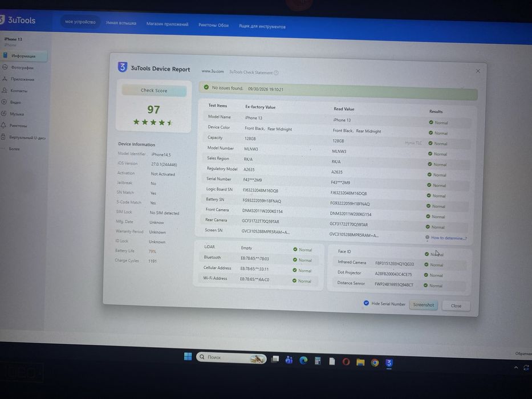Click the Hynix TLC label in Capacity row
The width and height of the screenshot is (532, 399).
point(413,143)
